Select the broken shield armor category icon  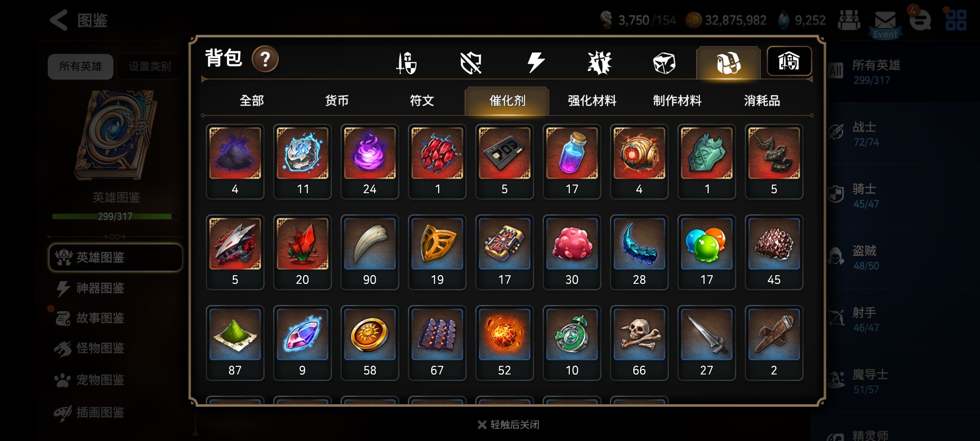pyautogui.click(x=471, y=63)
